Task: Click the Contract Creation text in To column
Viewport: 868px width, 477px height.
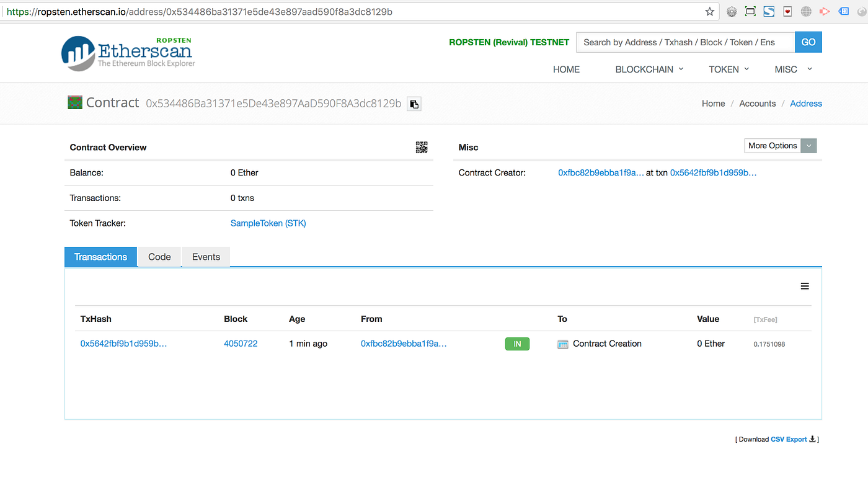Action: pos(607,344)
